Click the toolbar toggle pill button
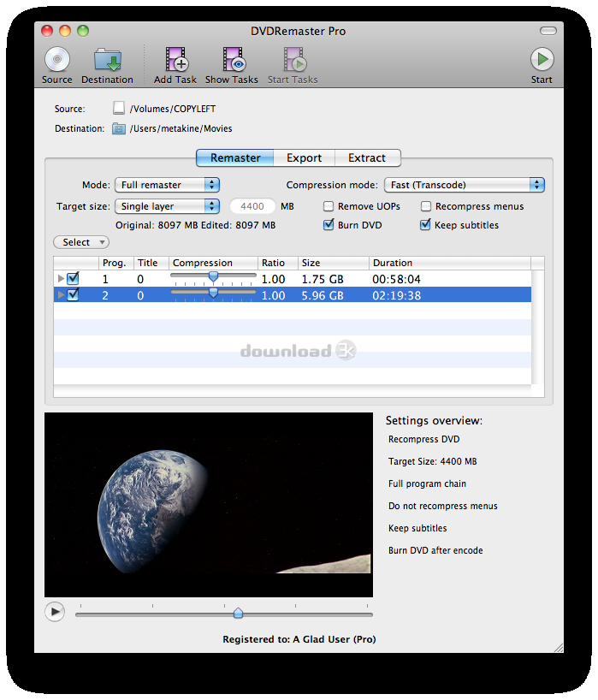The image size is (598, 700). pyautogui.click(x=548, y=31)
